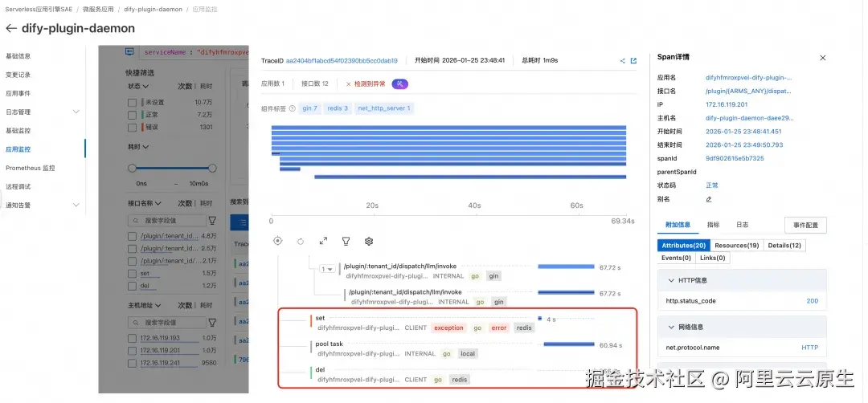
Task: Open the TraceID aa2404bf1abcd54f02390bb5cc0dab19 link
Action: click(x=342, y=61)
